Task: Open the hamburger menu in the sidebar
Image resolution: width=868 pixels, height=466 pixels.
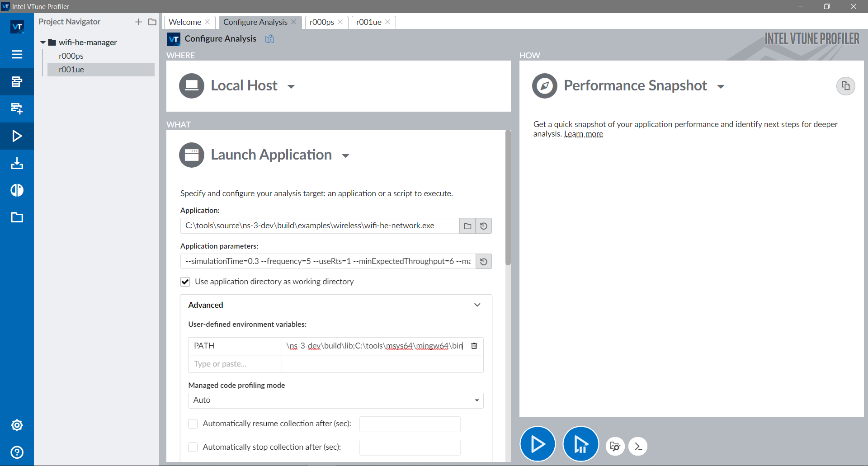Action: pyautogui.click(x=17, y=54)
